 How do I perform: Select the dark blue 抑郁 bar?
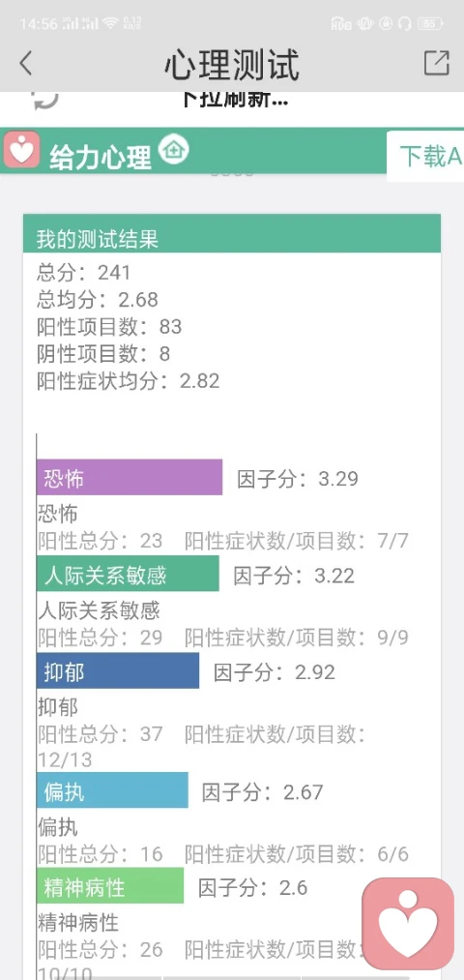tap(117, 670)
